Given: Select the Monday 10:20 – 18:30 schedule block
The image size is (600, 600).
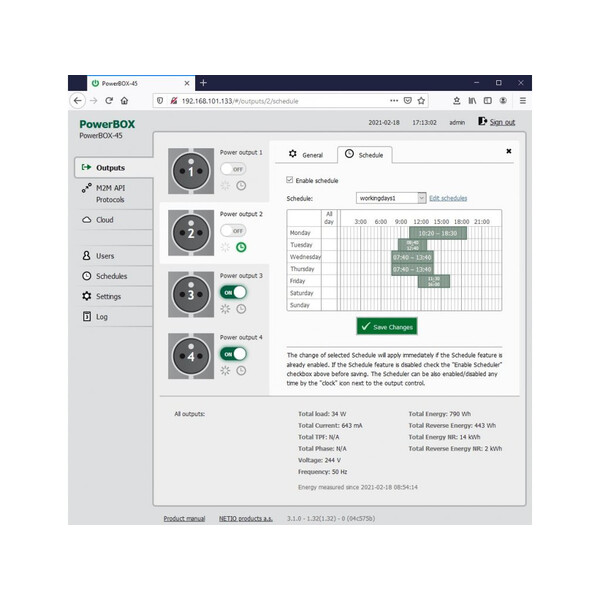Looking at the screenshot, I should (x=437, y=232).
